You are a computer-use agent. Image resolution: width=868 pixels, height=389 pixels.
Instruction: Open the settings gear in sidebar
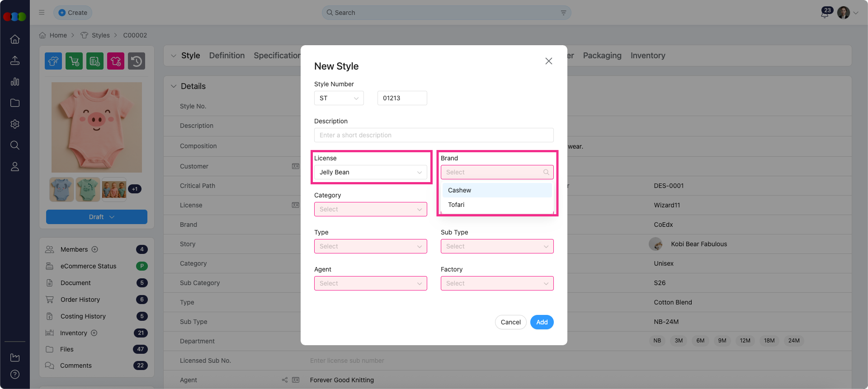pyautogui.click(x=15, y=124)
